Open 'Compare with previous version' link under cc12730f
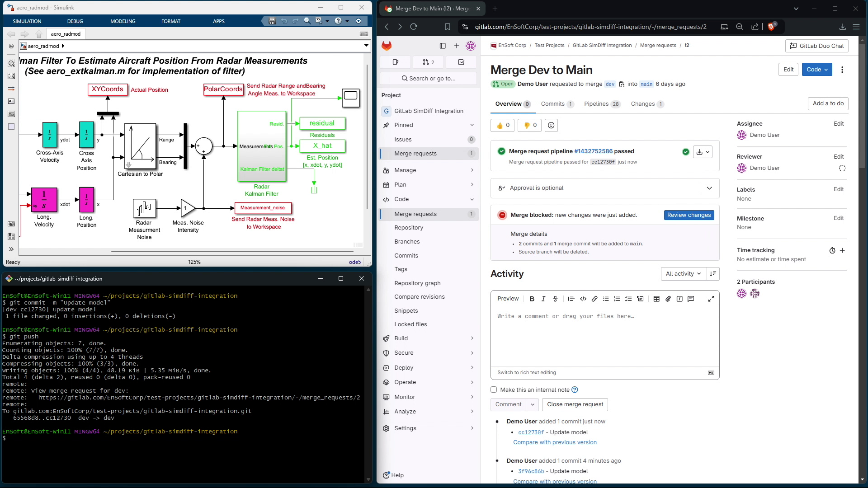 [x=555, y=442]
